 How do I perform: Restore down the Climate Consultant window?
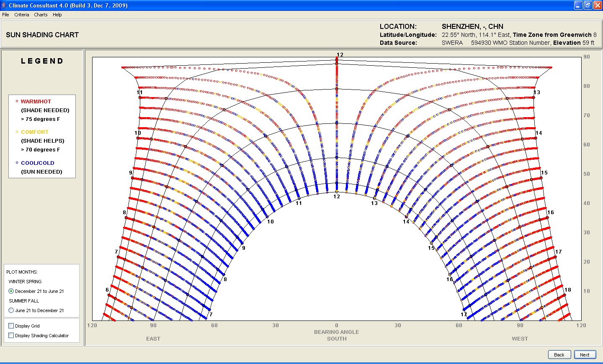coord(588,5)
